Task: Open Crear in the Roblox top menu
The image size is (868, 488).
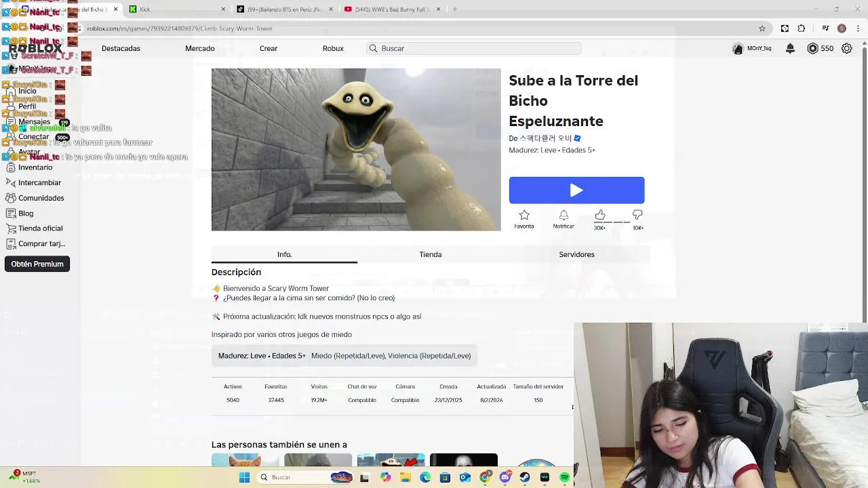Action: 269,48
